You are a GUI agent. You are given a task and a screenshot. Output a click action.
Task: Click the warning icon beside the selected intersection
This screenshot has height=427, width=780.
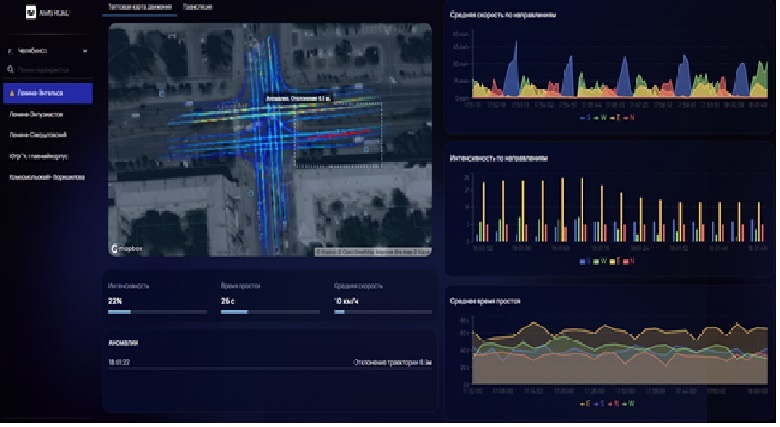click(x=10, y=93)
